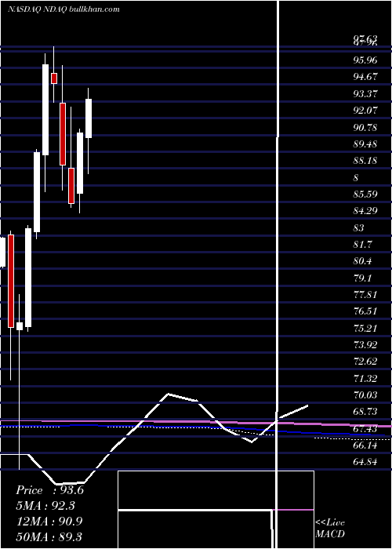The image size is (392, 549).
Task: Click the 79.1 axis value
Action: [x=362, y=278]
